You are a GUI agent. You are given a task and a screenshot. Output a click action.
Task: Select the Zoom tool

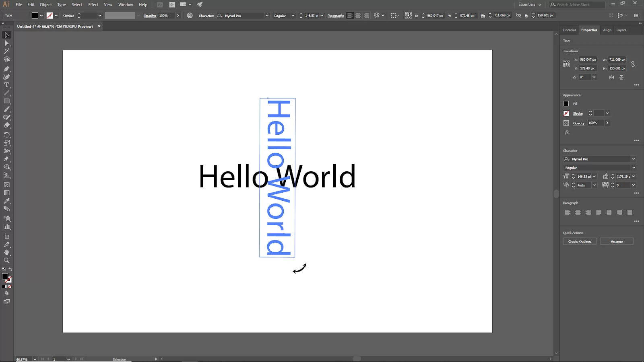tap(7, 261)
